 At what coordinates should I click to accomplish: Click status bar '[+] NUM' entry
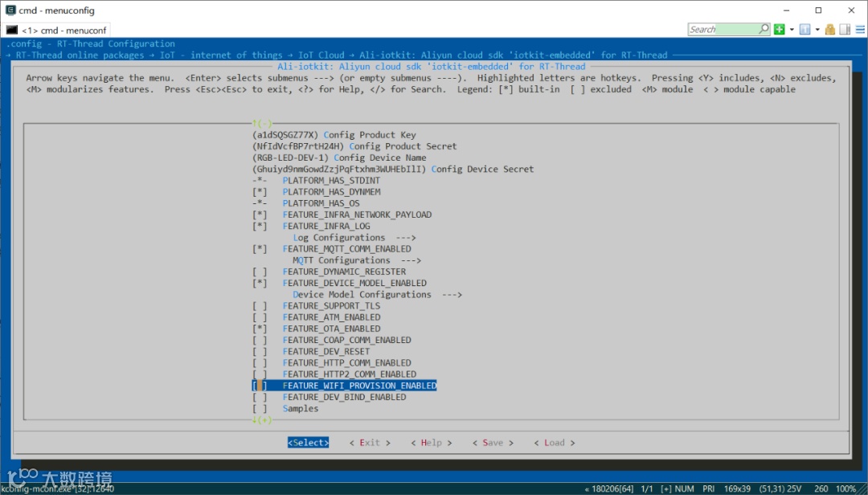pos(678,489)
